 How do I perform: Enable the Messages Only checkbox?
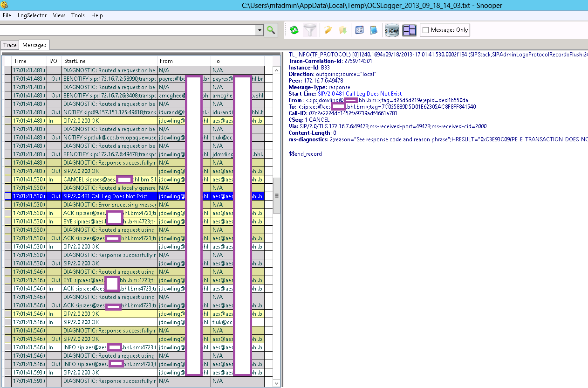(425, 30)
